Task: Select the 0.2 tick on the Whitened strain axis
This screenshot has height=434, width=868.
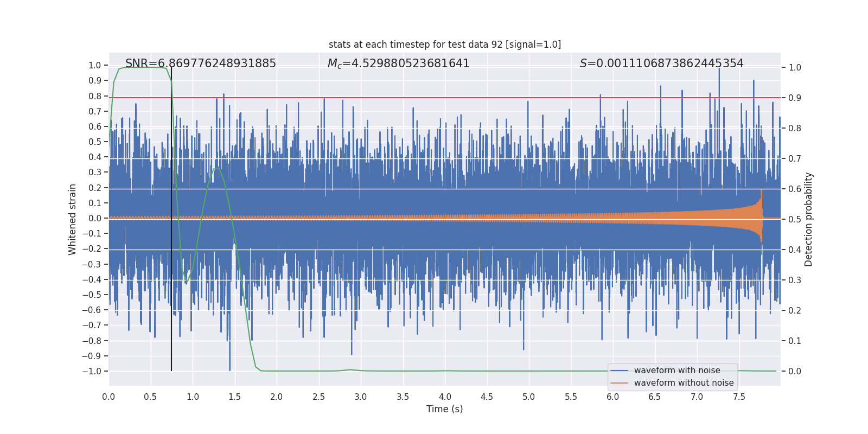Action: (95, 188)
